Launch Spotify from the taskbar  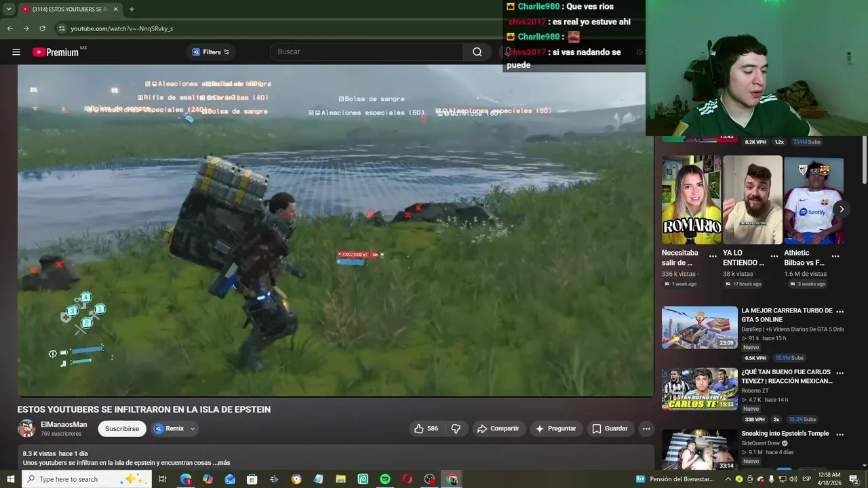(385, 479)
